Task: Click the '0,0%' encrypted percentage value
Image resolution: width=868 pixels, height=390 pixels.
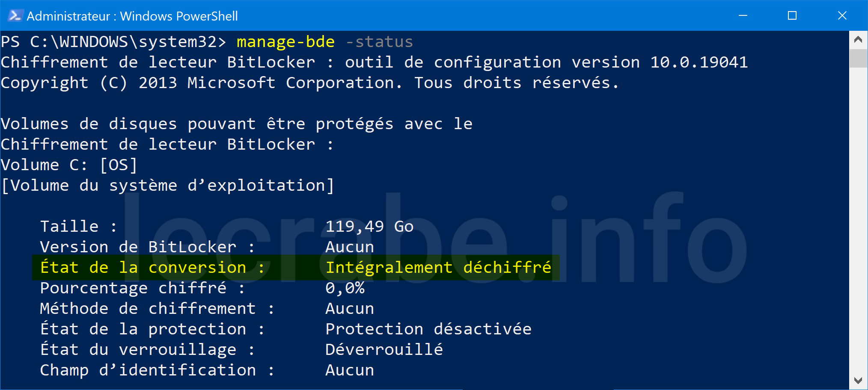Action: 345,288
